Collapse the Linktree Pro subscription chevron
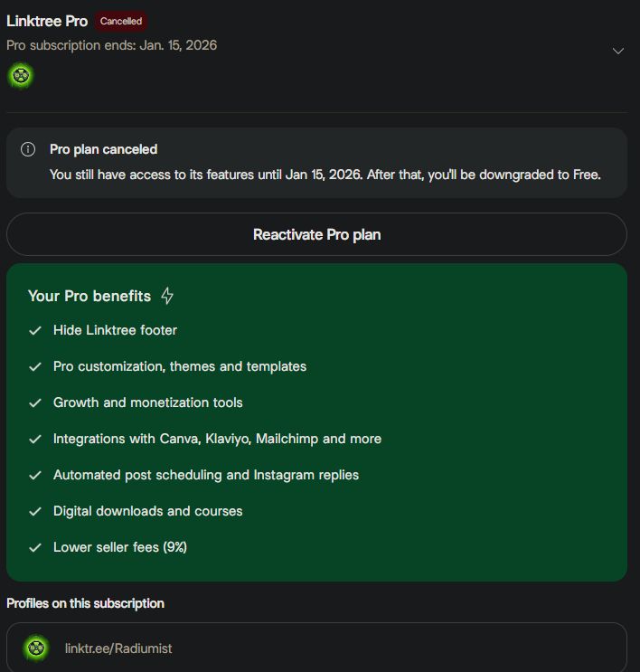This screenshot has width=640, height=672. (618, 52)
